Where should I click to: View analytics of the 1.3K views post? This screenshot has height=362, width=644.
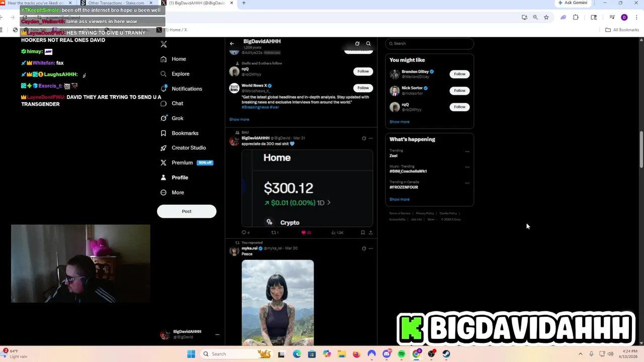pos(337,233)
